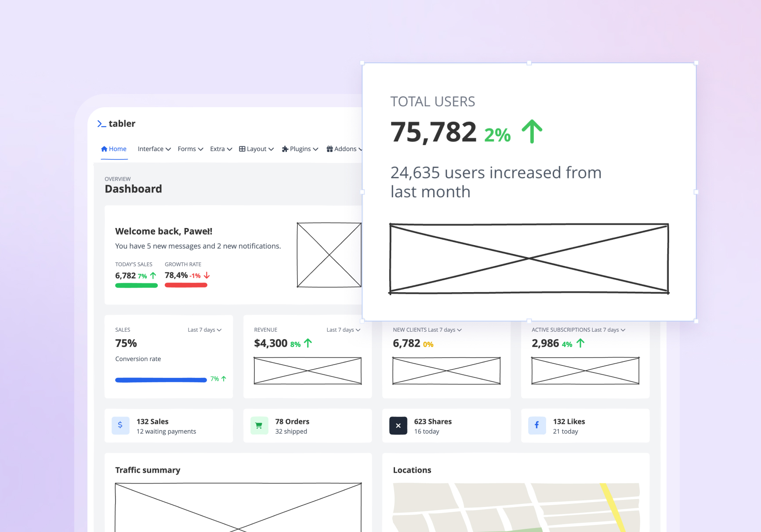Click the Layout grid icon
This screenshot has height=532, width=761.
coord(242,149)
